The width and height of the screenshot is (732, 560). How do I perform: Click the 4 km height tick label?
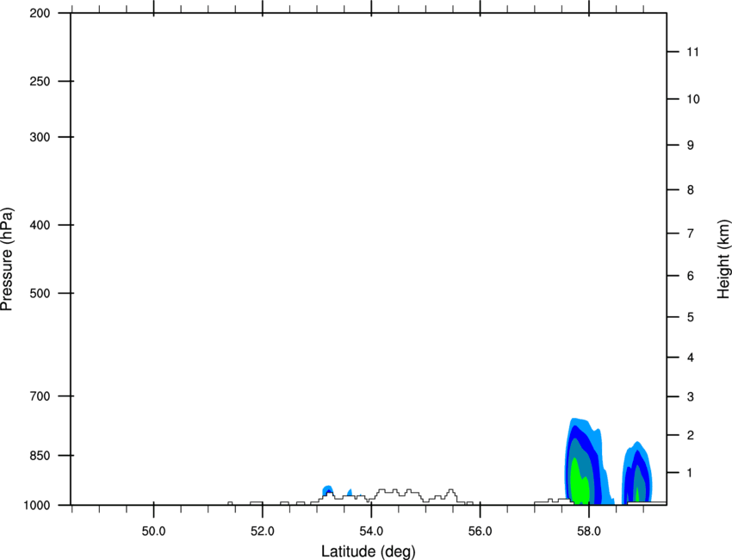(x=691, y=358)
